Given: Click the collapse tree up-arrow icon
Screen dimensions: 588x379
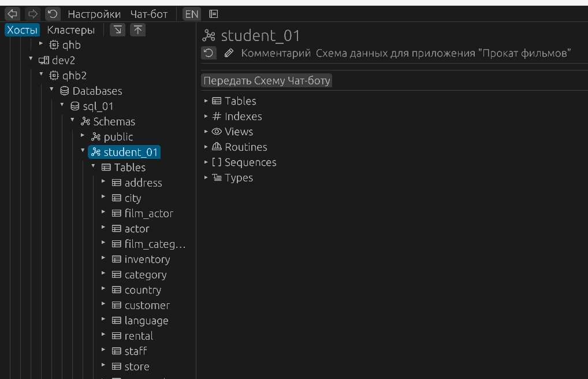Looking at the screenshot, I should pos(137,30).
